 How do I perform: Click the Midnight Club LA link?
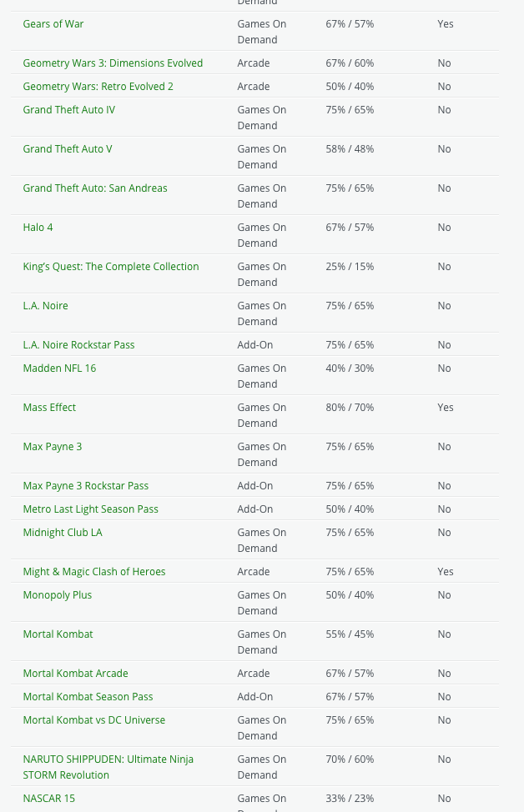point(63,533)
